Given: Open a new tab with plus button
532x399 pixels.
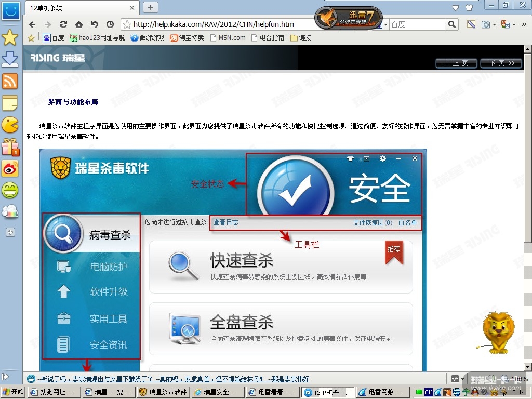Looking at the screenshot, I should [151, 7].
